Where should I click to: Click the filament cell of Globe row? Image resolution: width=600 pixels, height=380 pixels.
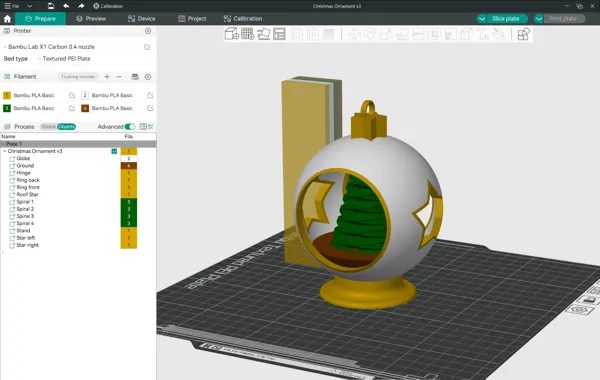129,158
